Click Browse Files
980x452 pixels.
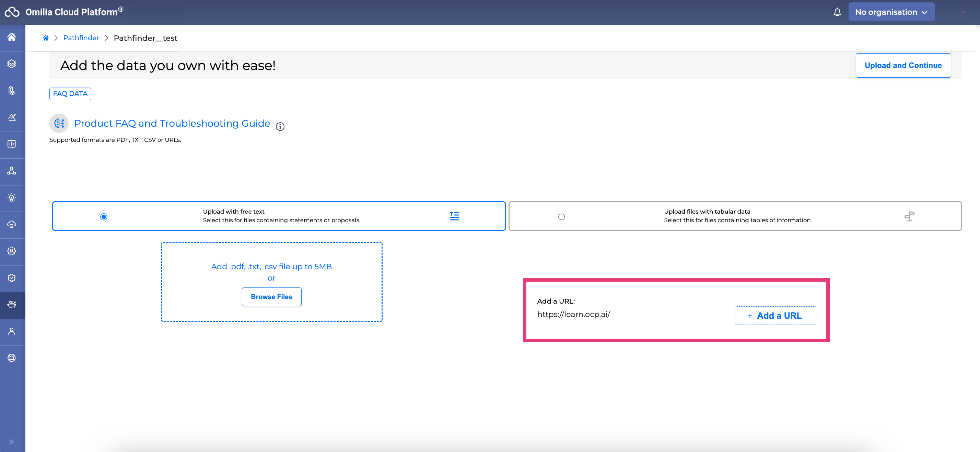pyautogui.click(x=272, y=297)
